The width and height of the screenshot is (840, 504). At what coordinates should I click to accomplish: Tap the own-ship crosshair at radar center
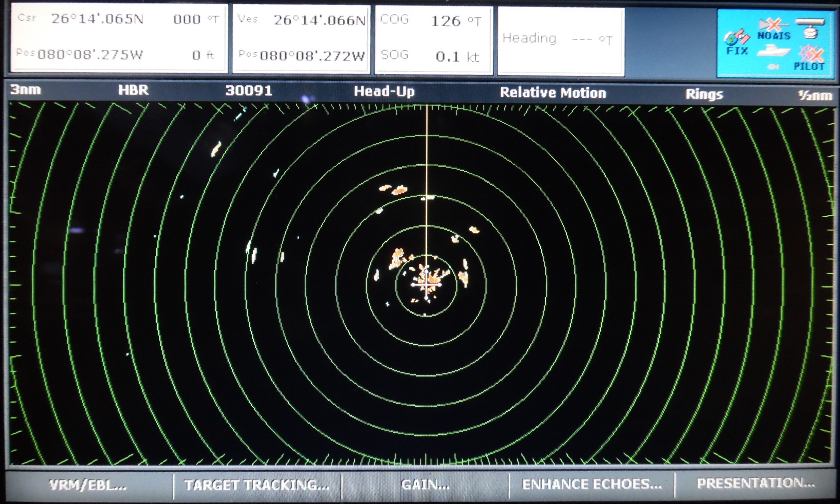tap(426, 285)
